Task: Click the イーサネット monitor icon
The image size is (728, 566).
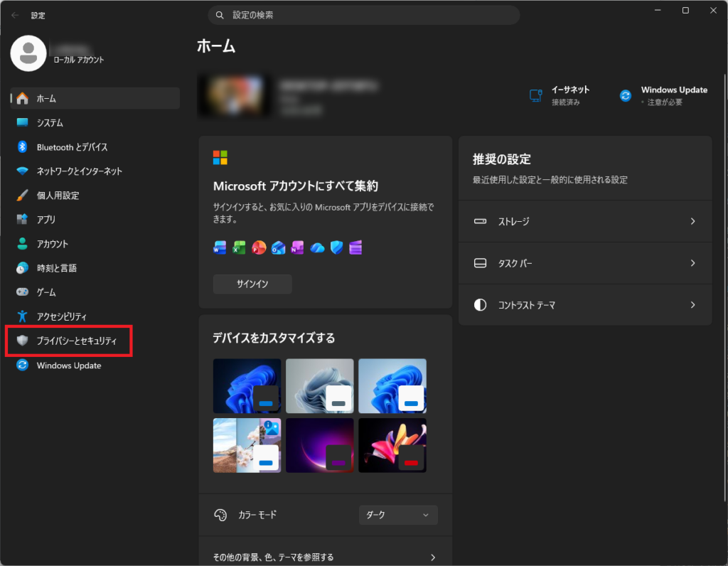Action: pos(536,96)
